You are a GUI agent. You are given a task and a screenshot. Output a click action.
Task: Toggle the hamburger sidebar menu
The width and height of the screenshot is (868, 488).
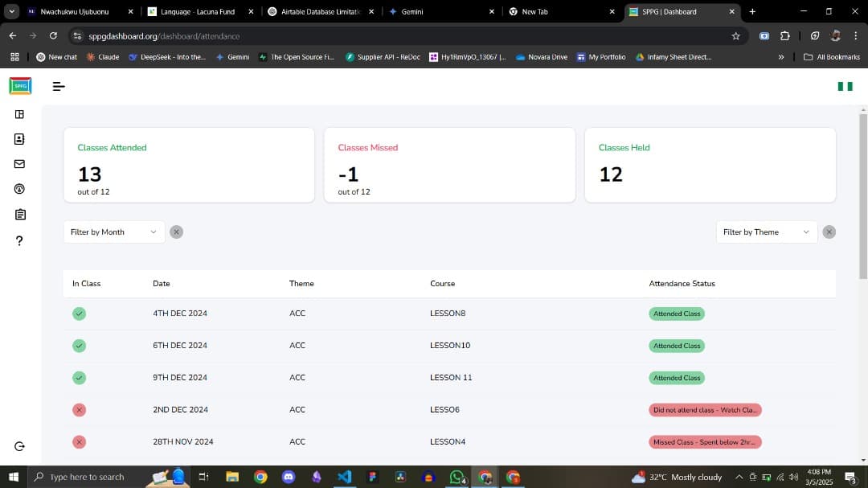59,86
